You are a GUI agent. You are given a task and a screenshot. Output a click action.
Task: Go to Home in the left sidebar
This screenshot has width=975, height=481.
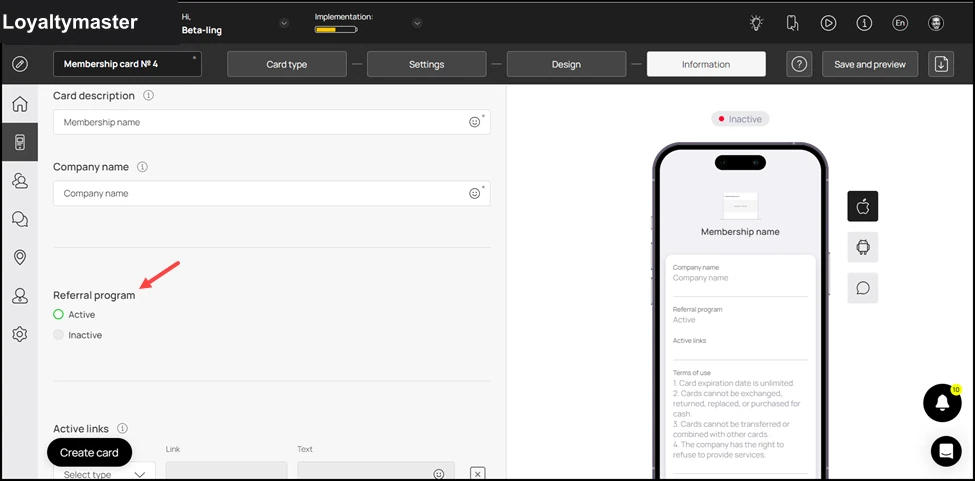point(20,104)
